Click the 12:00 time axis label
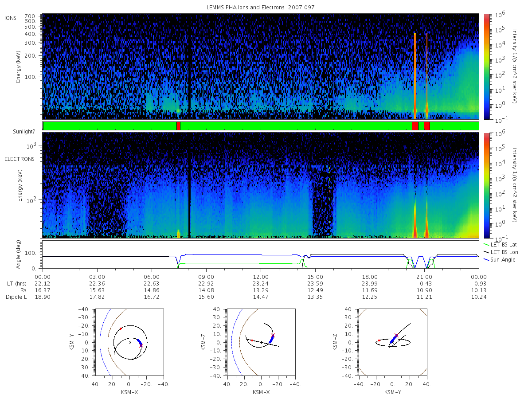 [x=261, y=277]
